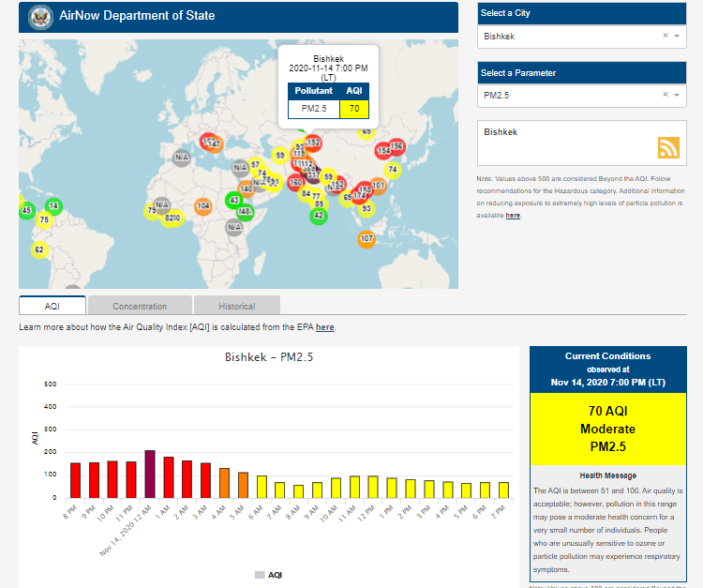
Task: Select the yellow 62 map marker
Action: tap(38, 249)
